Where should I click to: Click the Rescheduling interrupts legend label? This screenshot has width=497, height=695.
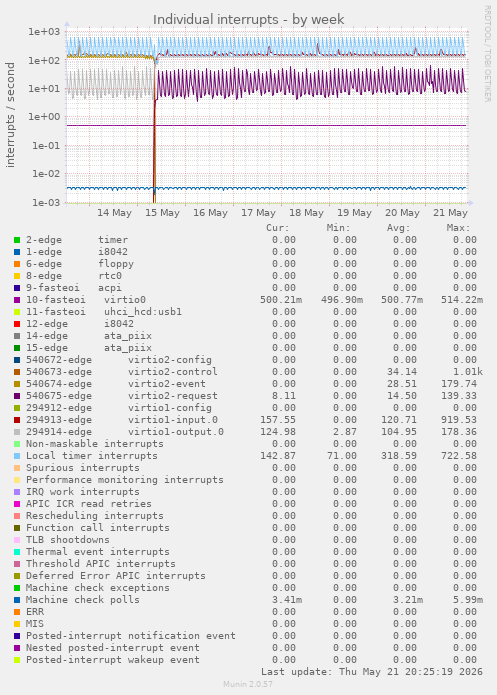click(x=94, y=516)
